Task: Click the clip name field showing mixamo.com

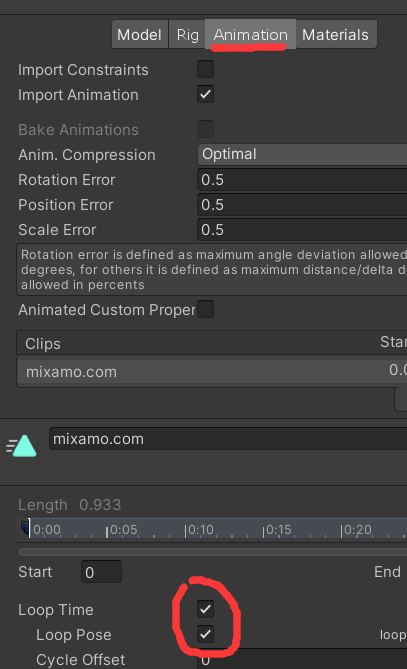Action: click(x=228, y=439)
